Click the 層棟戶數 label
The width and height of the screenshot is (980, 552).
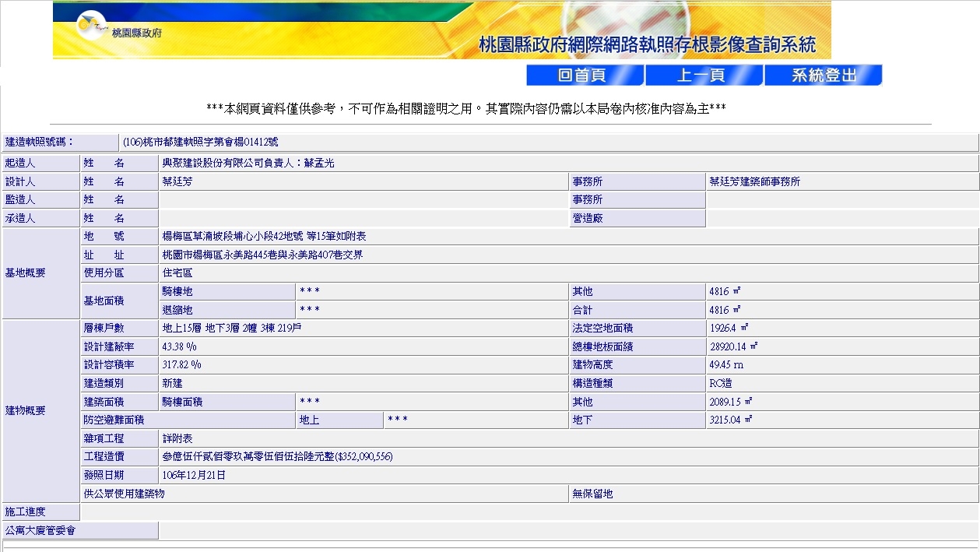(x=119, y=329)
